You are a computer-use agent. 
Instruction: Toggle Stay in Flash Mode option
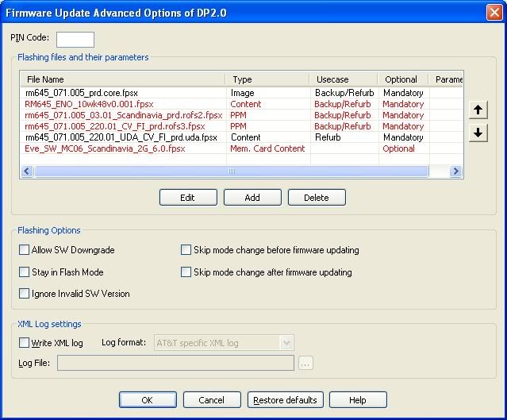tap(24, 272)
